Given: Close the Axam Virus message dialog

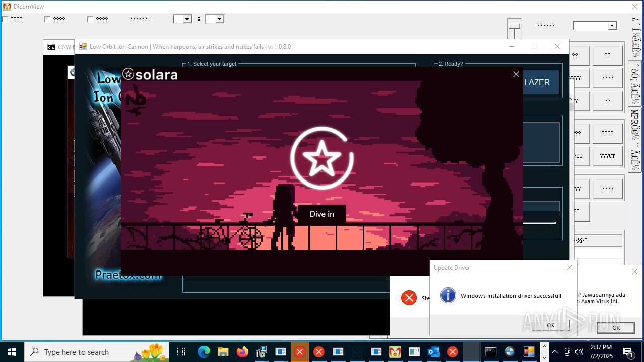Looking at the screenshot, I should tap(634, 271).
